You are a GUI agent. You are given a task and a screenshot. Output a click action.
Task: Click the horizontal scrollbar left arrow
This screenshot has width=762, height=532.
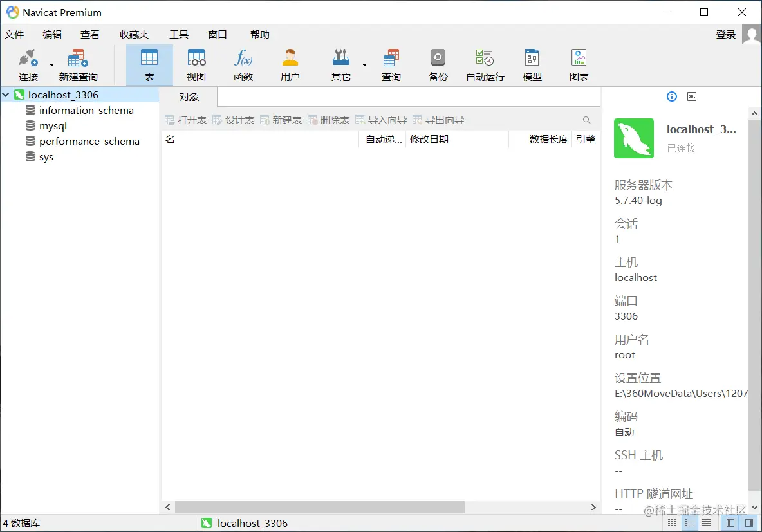[x=168, y=507]
